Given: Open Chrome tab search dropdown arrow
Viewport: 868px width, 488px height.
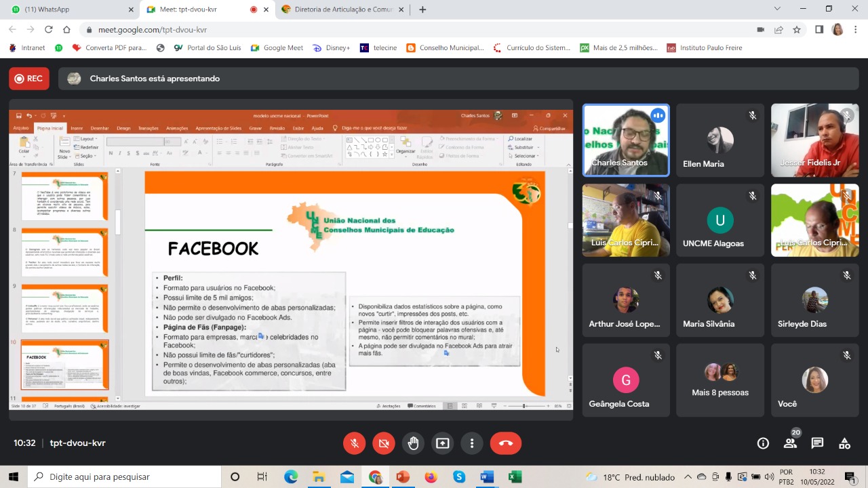Looking at the screenshot, I should tap(777, 9).
